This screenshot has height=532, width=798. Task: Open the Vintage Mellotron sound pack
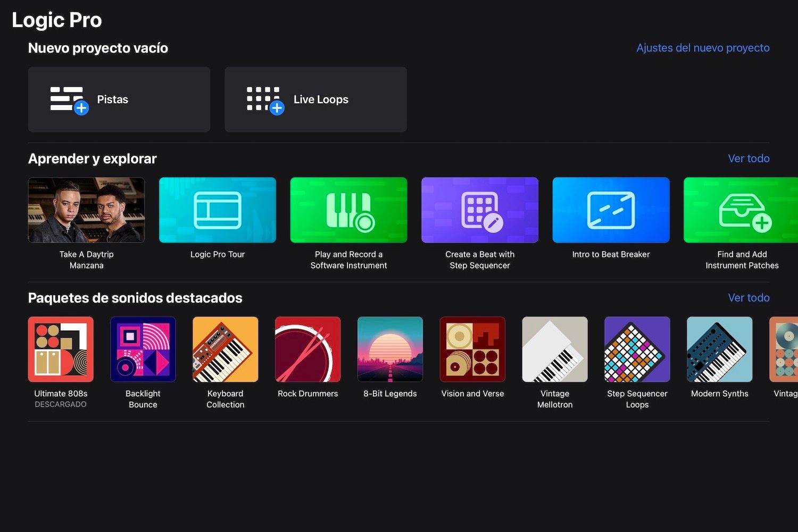(555, 350)
